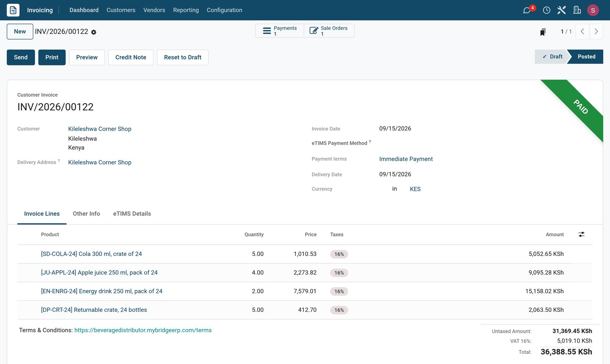The height and width of the screenshot is (364, 610).
Task: Click the Print button
Action: [52, 58]
